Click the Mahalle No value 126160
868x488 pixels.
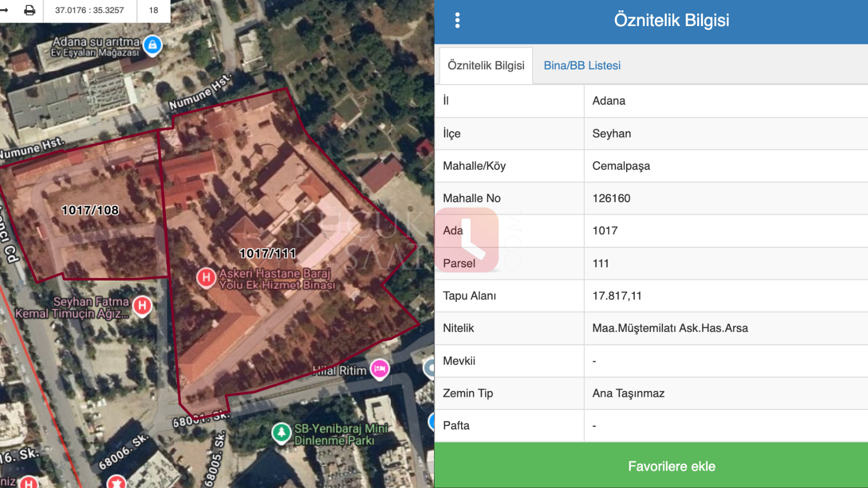pos(611,198)
